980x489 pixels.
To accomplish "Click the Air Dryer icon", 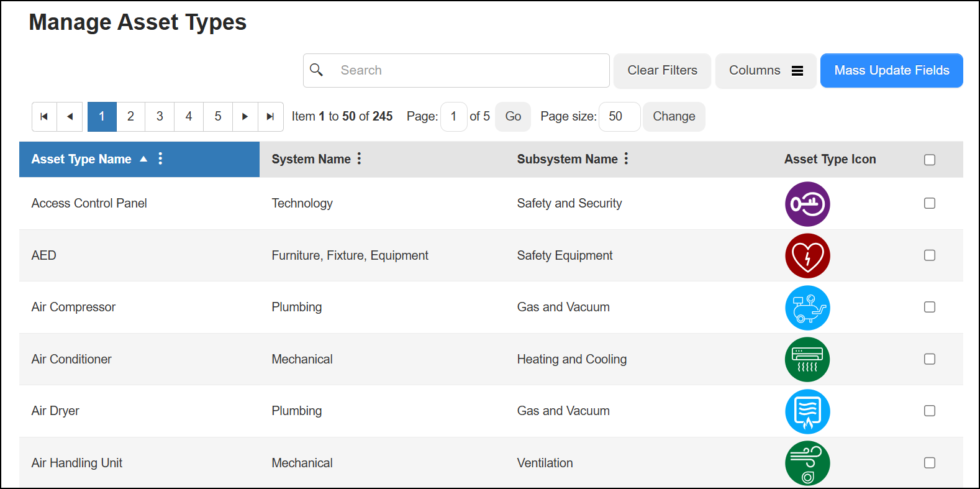I will 807,411.
